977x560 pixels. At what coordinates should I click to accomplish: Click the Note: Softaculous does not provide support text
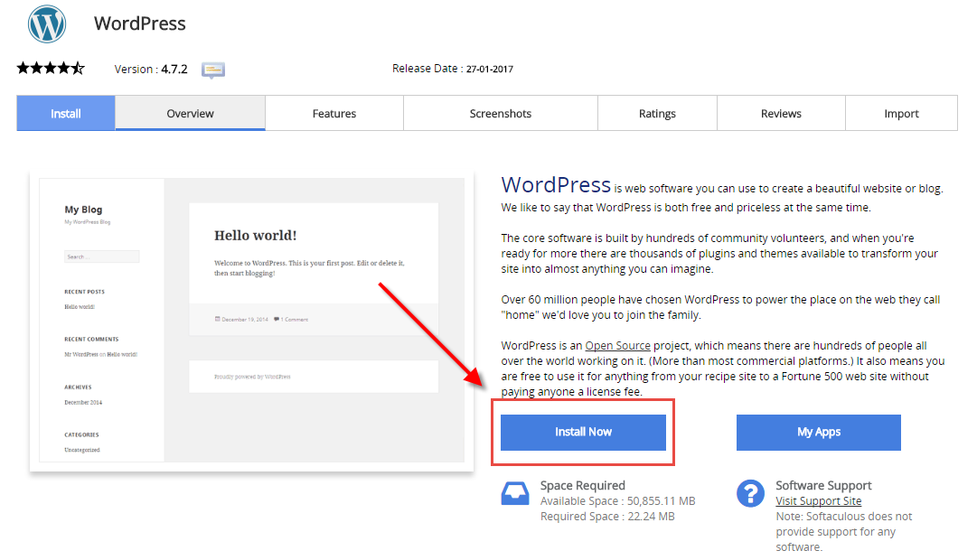click(x=843, y=531)
